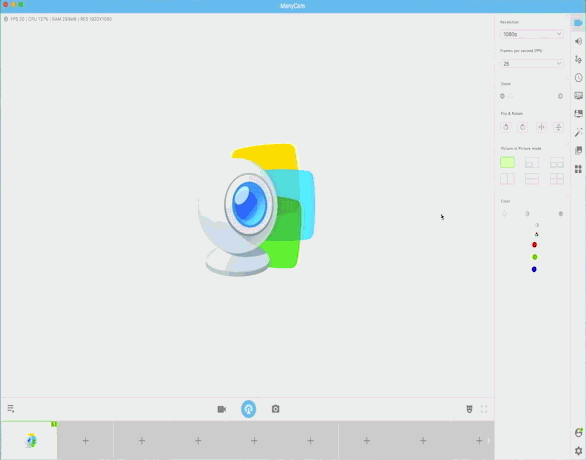Add a source to the second preset slot
The width and height of the screenshot is (586, 460).
[x=86, y=441]
